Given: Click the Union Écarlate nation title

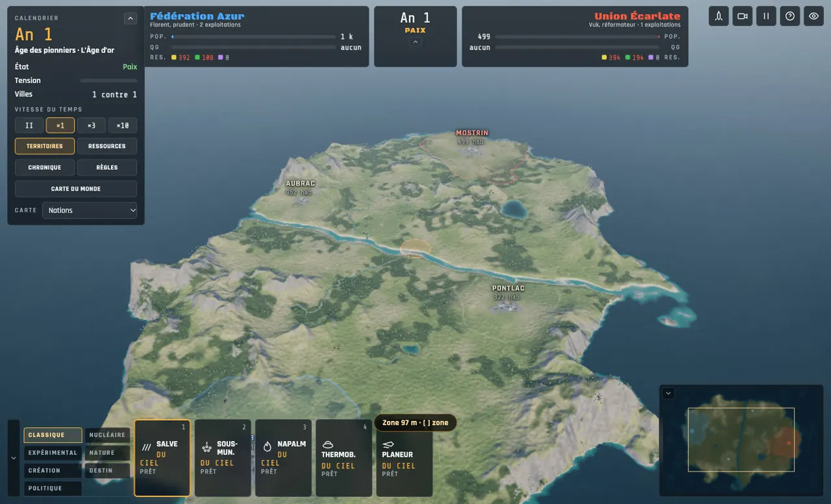Looking at the screenshot, I should (x=638, y=16).
